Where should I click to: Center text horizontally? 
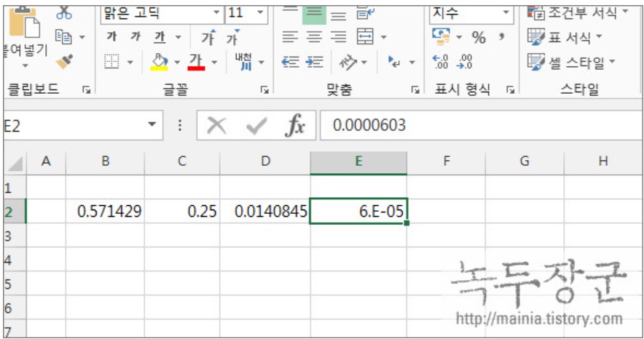pos(314,37)
